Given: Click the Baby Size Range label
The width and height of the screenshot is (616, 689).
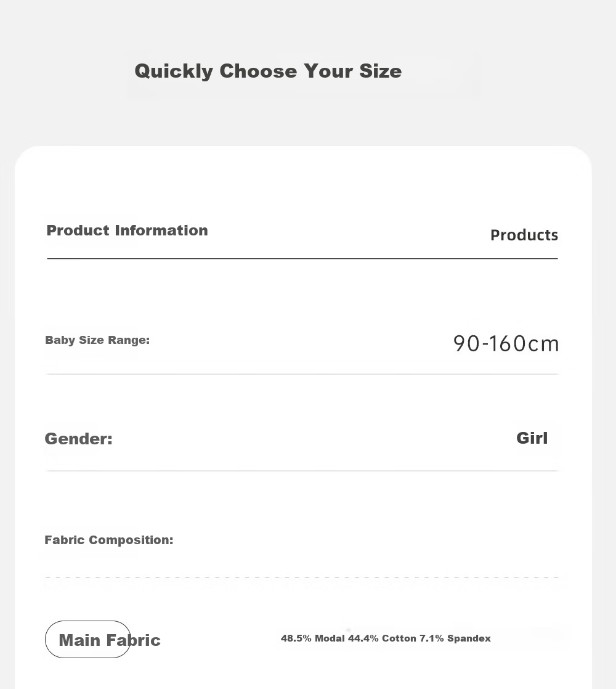Looking at the screenshot, I should [x=97, y=340].
